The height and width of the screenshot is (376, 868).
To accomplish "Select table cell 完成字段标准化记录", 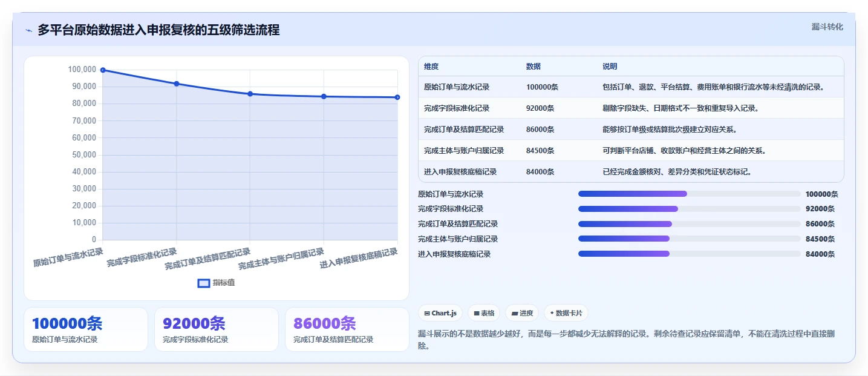I will pos(457,108).
